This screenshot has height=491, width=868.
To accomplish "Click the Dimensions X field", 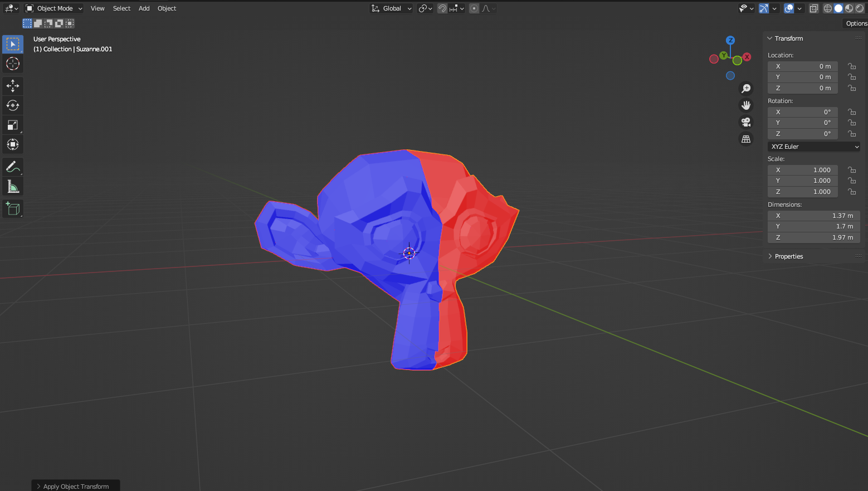I will (814, 216).
